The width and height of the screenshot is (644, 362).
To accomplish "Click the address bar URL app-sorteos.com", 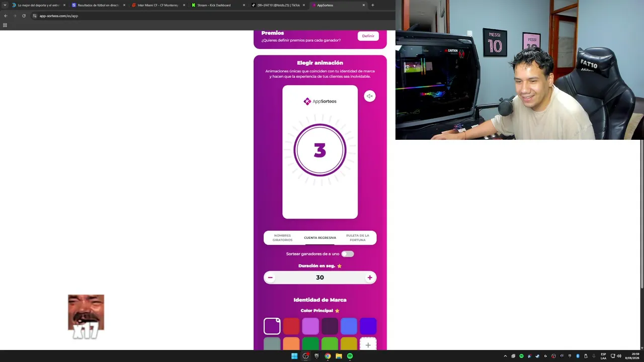I will 59,16.
